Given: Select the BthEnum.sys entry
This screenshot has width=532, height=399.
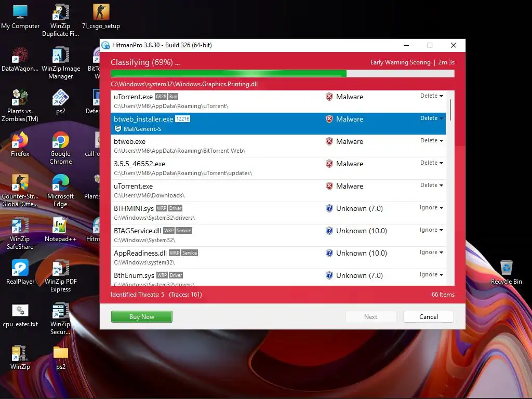Looking at the screenshot, I should click(278, 277).
